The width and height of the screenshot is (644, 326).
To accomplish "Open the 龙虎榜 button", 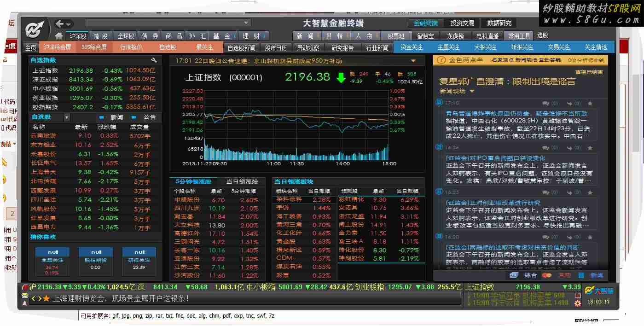I will (x=456, y=35).
